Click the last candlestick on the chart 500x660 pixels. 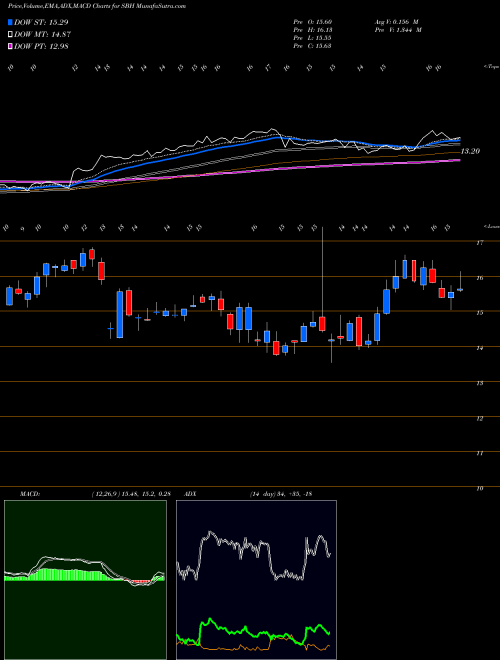[x=460, y=290]
